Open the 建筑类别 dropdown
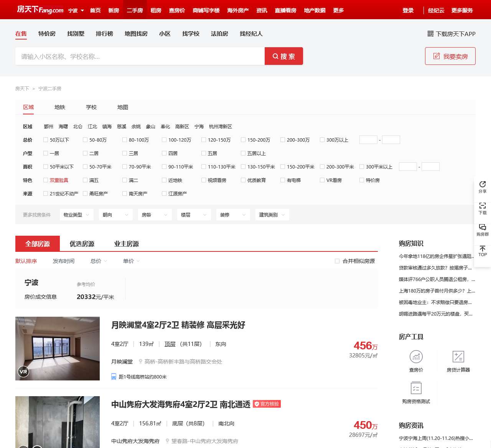Viewport: 491px width, 448px height. pyautogui.click(x=272, y=215)
